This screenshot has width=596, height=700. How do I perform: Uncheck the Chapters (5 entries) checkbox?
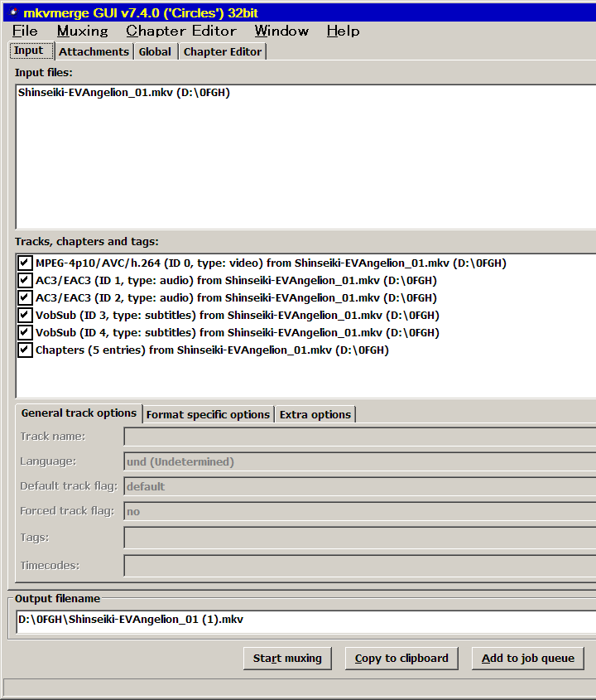tap(25, 350)
